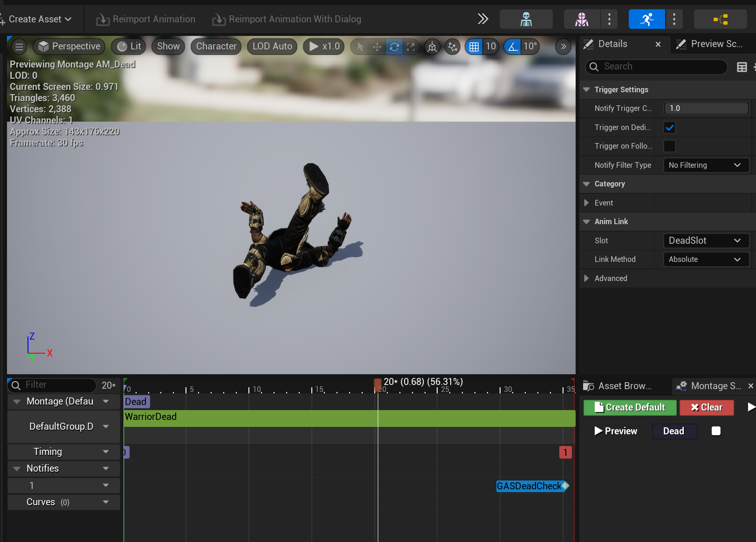Open the Skeleton editor mode

pos(526,19)
